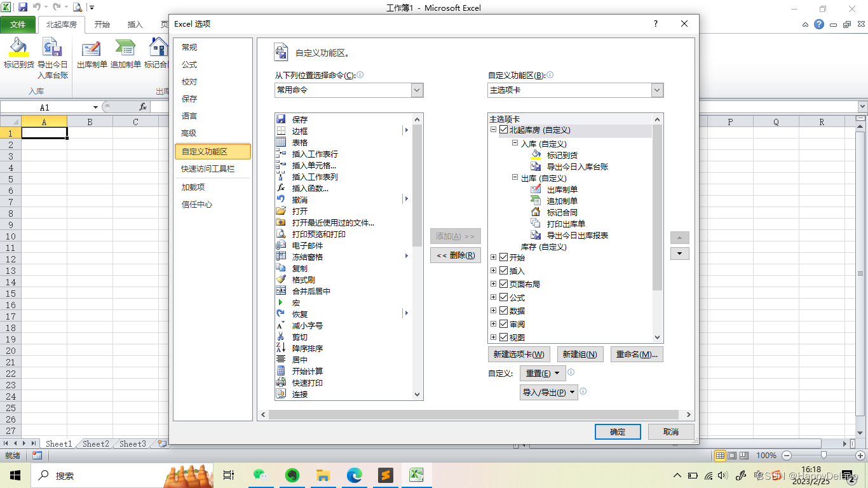The width and height of the screenshot is (868, 488).
Task: Click the 取消 button
Action: (x=671, y=431)
